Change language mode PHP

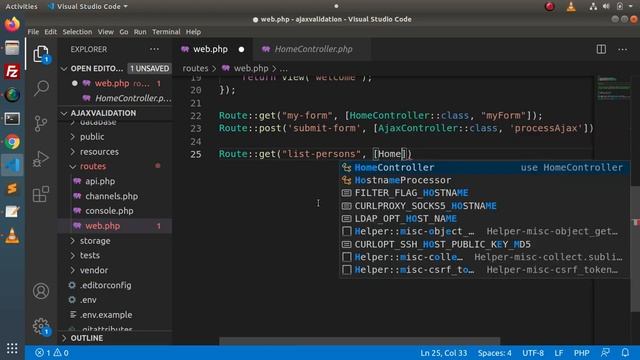pyautogui.click(x=581, y=353)
